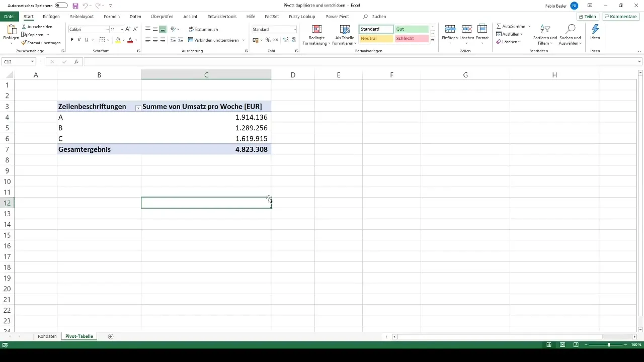Viewport: 644px width, 362px height.
Task: Click the Löschen cells icon
Action: pyautogui.click(x=466, y=29)
